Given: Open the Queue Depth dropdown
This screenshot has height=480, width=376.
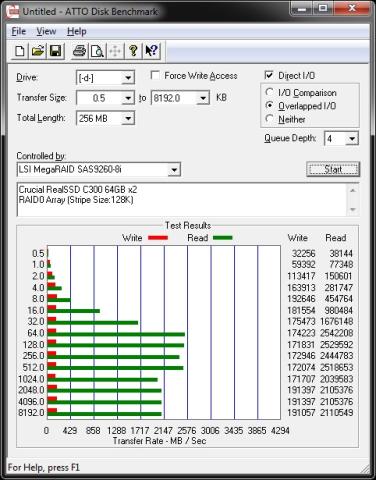Looking at the screenshot, I should tap(352, 139).
